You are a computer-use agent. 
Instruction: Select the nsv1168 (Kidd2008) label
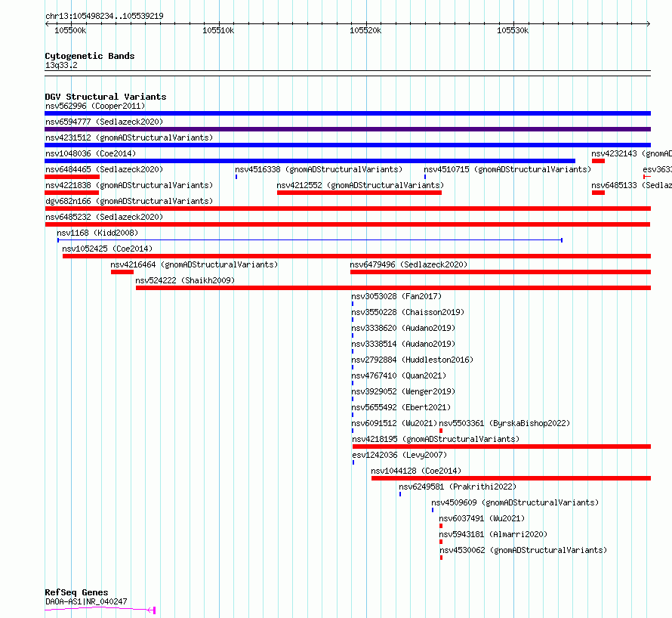pyautogui.click(x=97, y=233)
